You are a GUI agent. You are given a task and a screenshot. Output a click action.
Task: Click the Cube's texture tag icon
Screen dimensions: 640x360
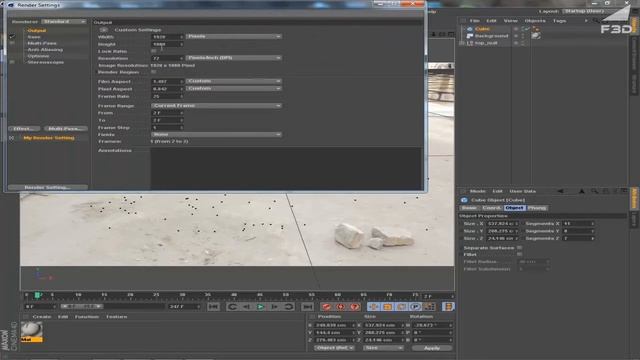536,29
